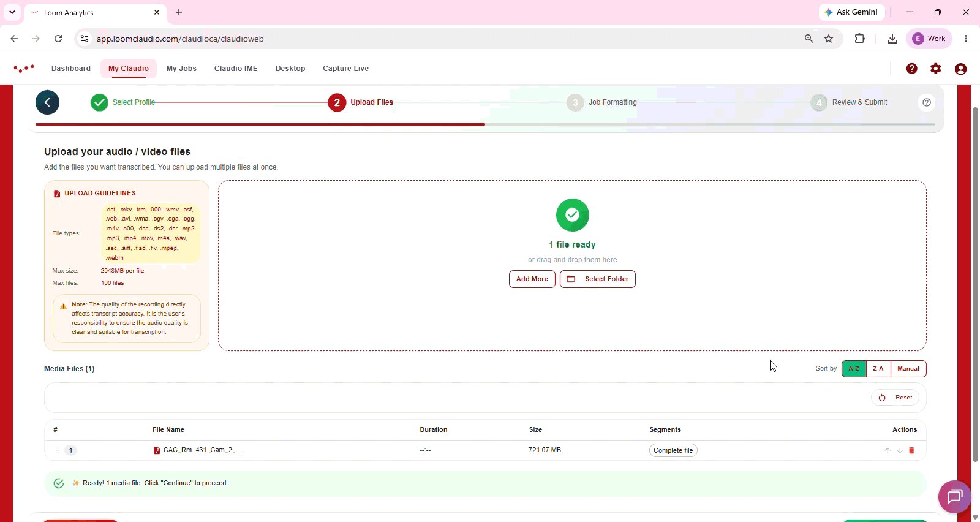View site information icon in address bar
This screenshot has width=980, height=522.
pyautogui.click(x=85, y=39)
